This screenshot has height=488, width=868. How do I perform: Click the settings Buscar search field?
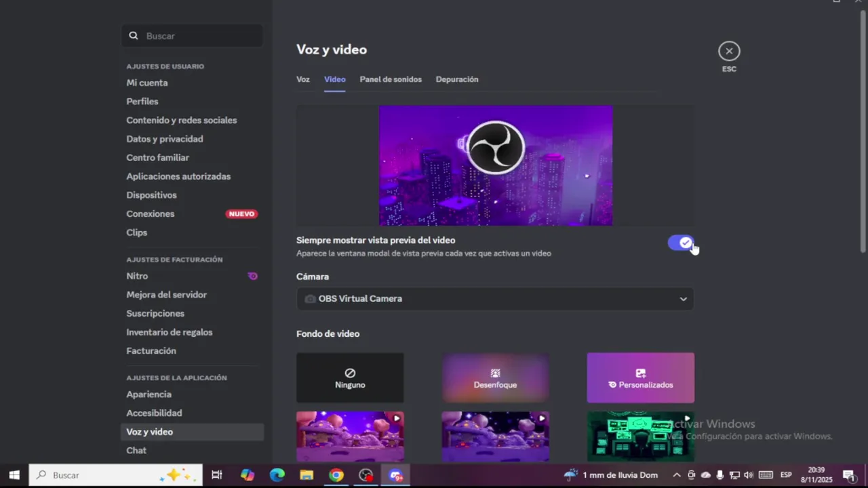click(193, 36)
